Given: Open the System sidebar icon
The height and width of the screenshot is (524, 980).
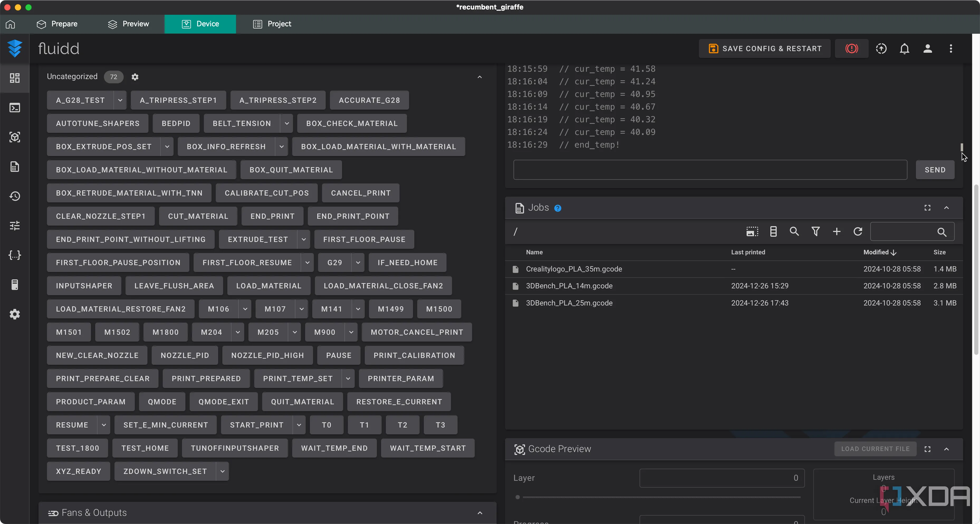Looking at the screenshot, I should pos(15,284).
